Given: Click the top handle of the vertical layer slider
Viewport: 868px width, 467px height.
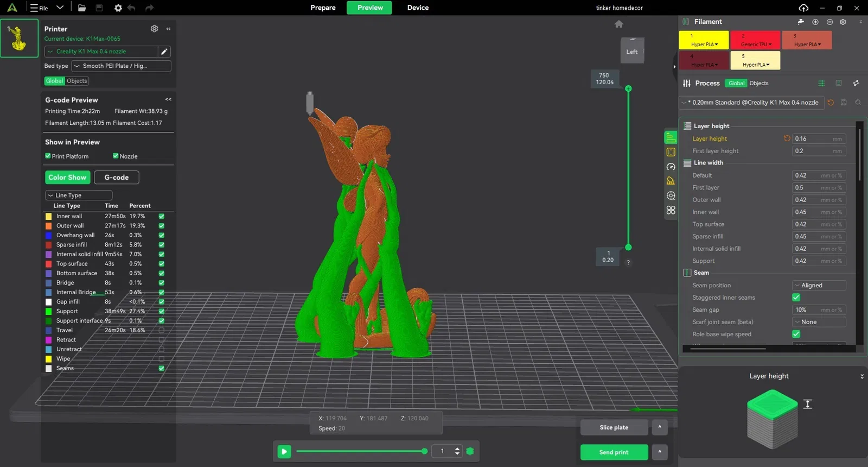Looking at the screenshot, I should pyautogui.click(x=628, y=89).
